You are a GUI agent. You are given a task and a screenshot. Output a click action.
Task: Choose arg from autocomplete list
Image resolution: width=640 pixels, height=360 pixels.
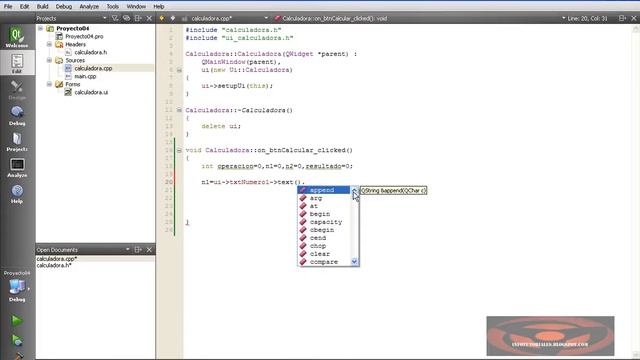point(324,198)
